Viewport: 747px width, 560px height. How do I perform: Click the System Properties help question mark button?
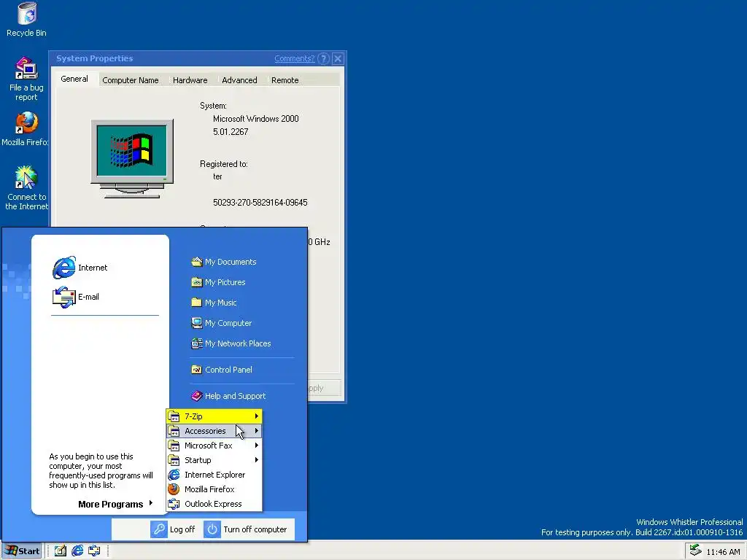pos(323,58)
